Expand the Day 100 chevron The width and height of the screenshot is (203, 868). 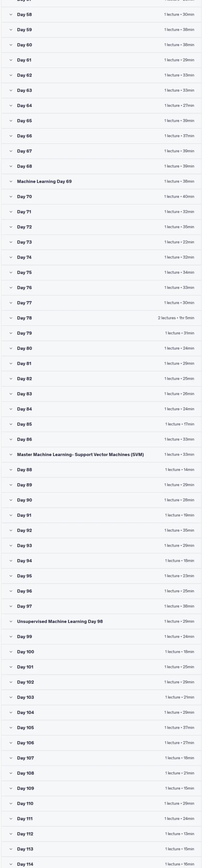pos(11,652)
